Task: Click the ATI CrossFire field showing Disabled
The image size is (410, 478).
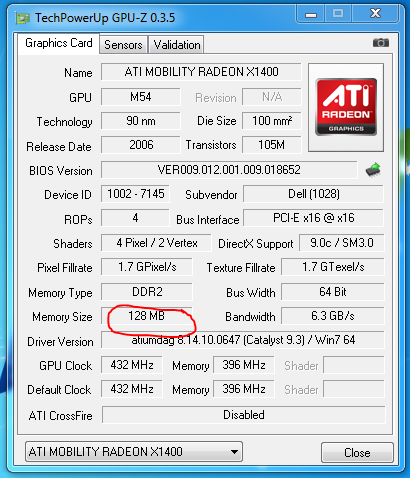Action: pyautogui.click(x=244, y=415)
